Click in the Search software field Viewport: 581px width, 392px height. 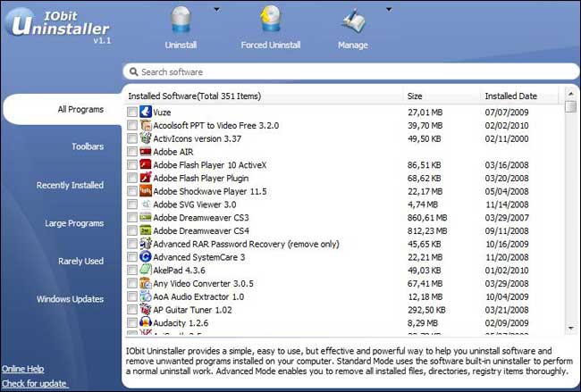pyautogui.click(x=349, y=71)
